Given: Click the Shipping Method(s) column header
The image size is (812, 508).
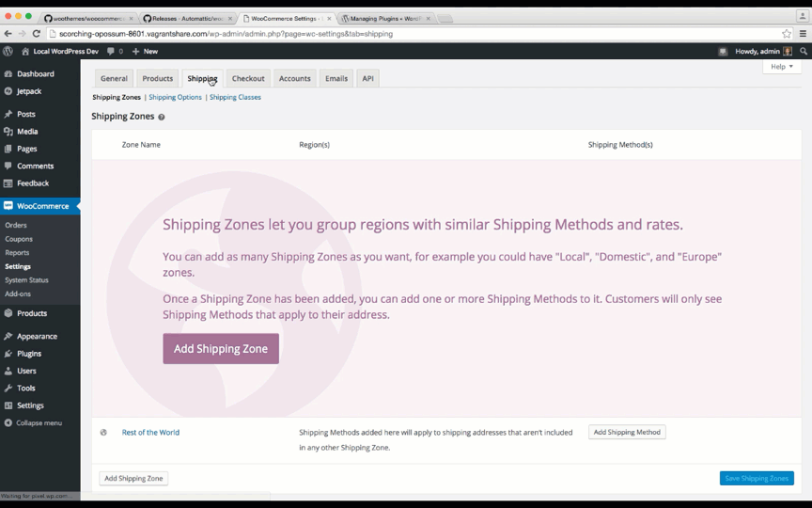Looking at the screenshot, I should coord(620,145).
